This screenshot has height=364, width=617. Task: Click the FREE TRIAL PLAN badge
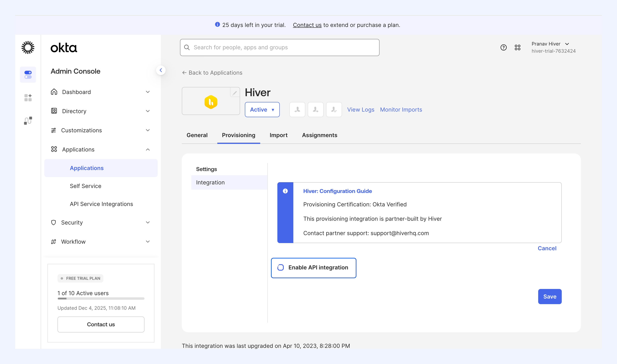[x=80, y=278]
